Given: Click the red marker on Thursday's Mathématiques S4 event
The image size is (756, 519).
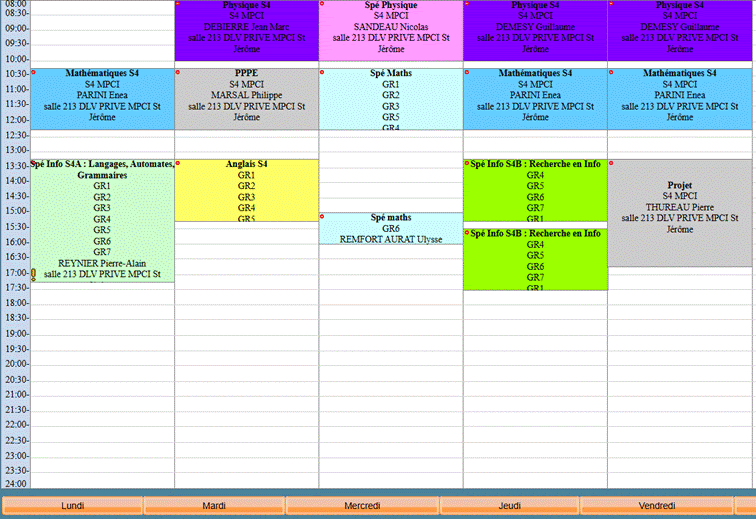Looking at the screenshot, I should tap(467, 72).
